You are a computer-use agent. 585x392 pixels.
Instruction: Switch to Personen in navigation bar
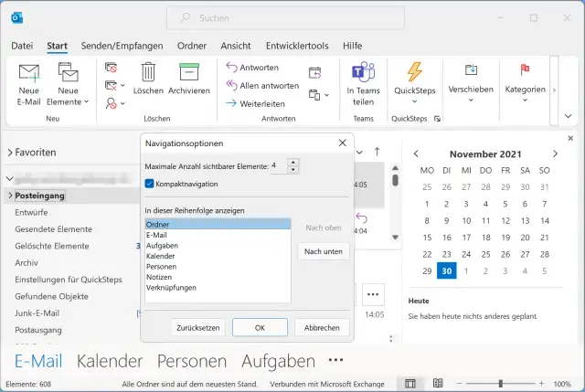tap(192, 361)
